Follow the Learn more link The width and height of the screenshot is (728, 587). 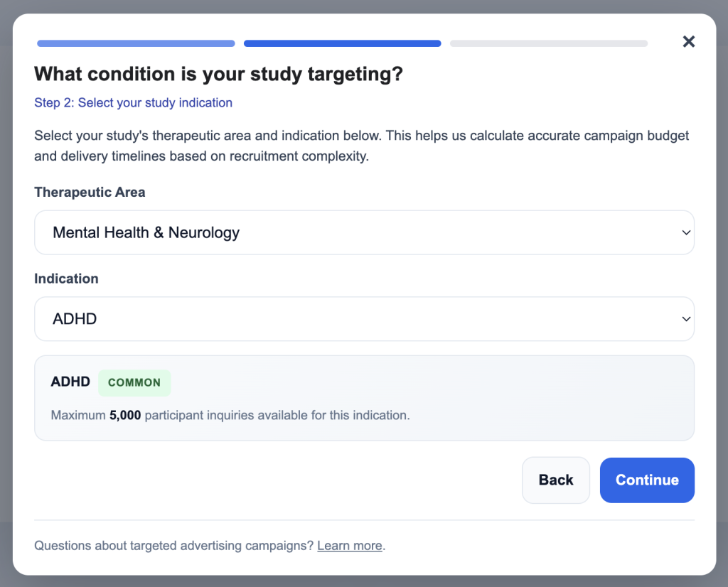[349, 545]
